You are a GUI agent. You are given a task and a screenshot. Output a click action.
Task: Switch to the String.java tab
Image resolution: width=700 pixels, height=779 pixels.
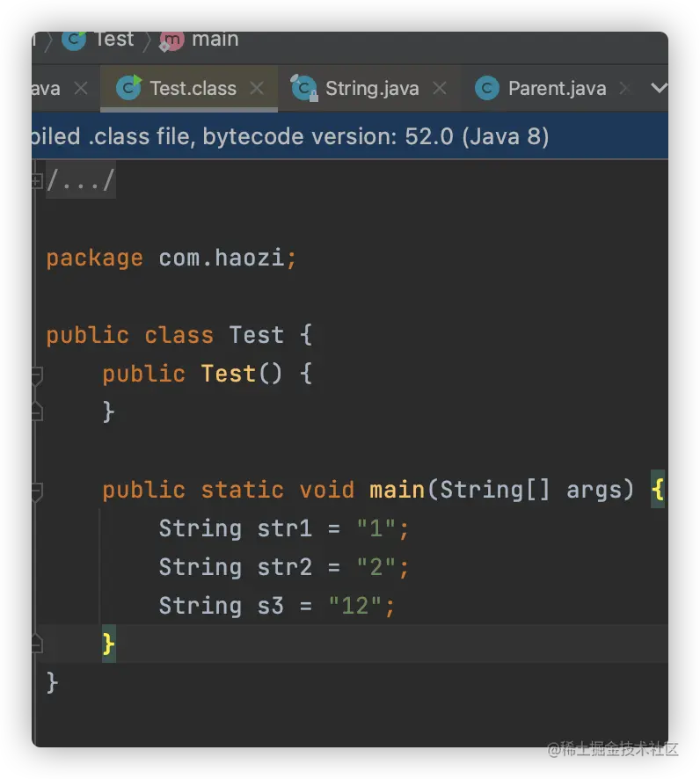[x=372, y=88]
